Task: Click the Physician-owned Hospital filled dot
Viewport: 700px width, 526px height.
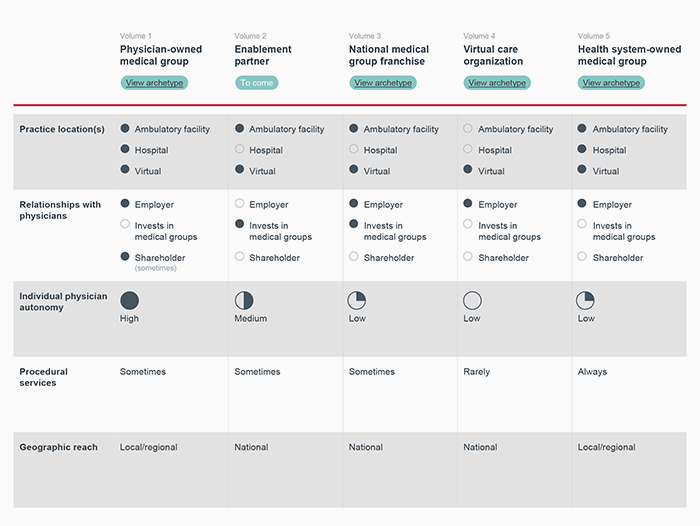Action: click(125, 150)
